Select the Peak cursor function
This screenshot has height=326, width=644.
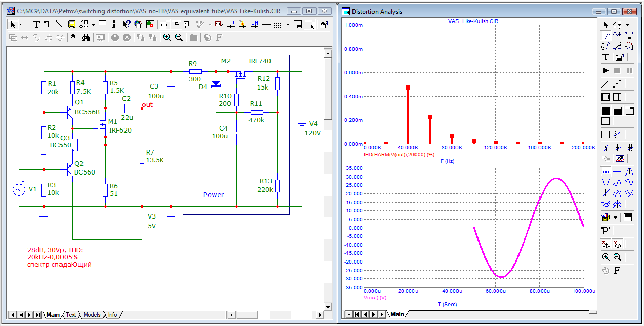click(x=630, y=171)
